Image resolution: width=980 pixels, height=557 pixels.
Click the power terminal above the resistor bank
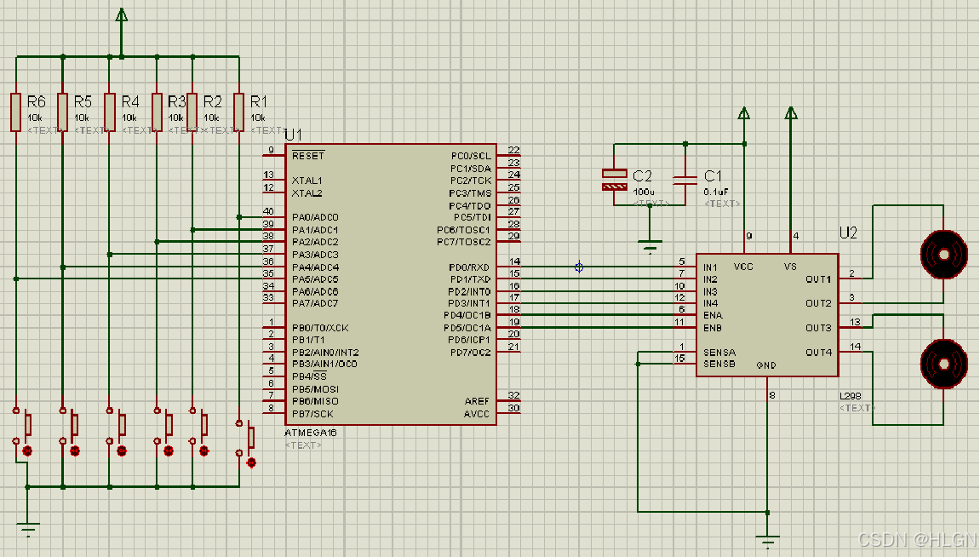(x=121, y=15)
